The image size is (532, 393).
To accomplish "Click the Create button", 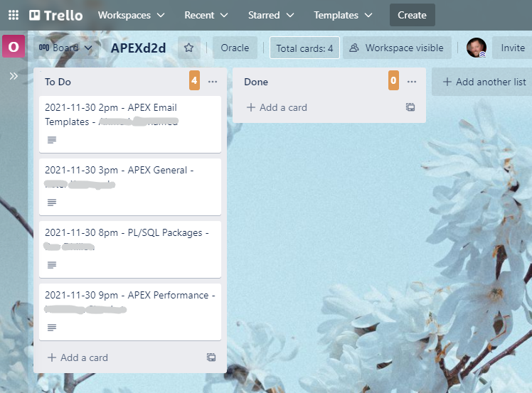I will click(x=413, y=15).
